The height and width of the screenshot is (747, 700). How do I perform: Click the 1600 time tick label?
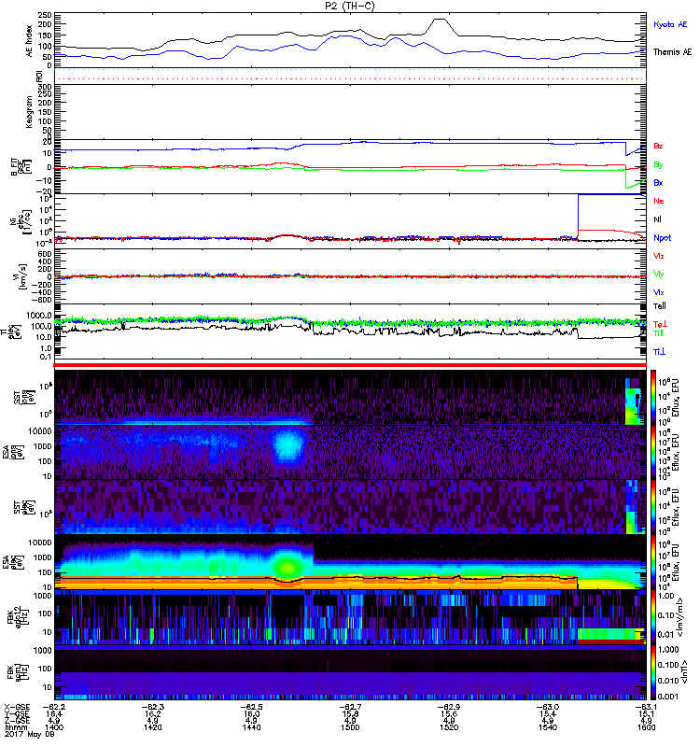tap(646, 727)
